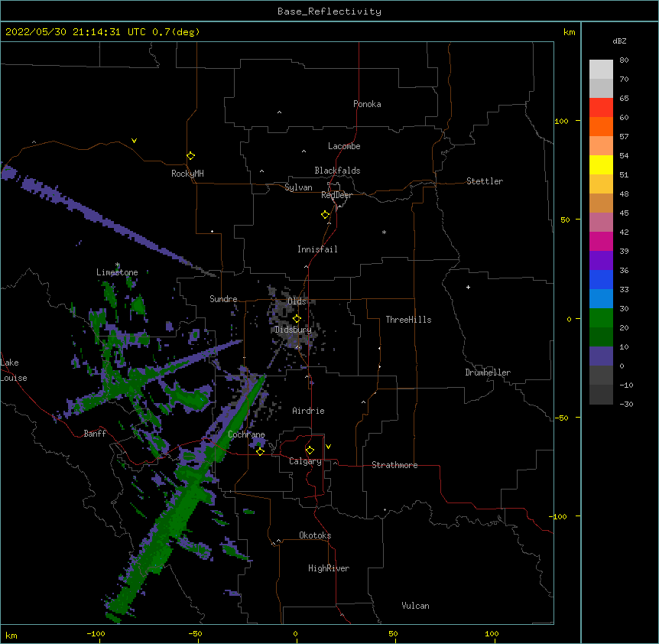
Task: Select the yellow legend swatch between 54 and 51
Action: tap(601, 164)
